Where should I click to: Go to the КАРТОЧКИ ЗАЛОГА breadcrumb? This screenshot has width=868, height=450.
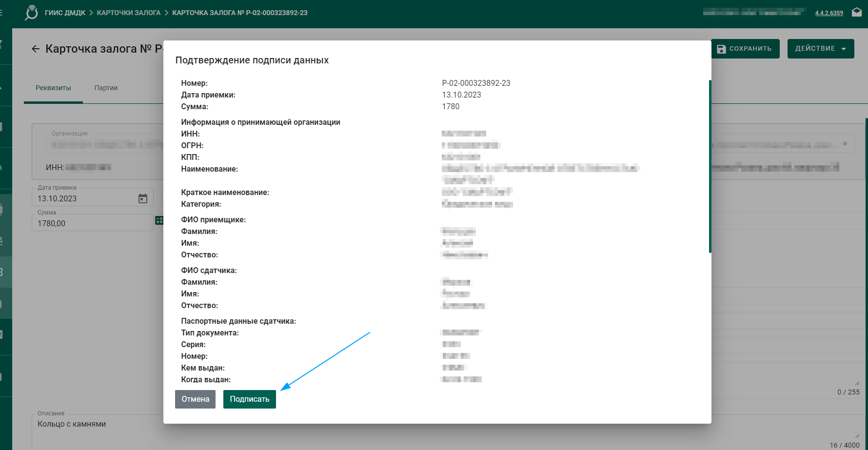tap(129, 13)
